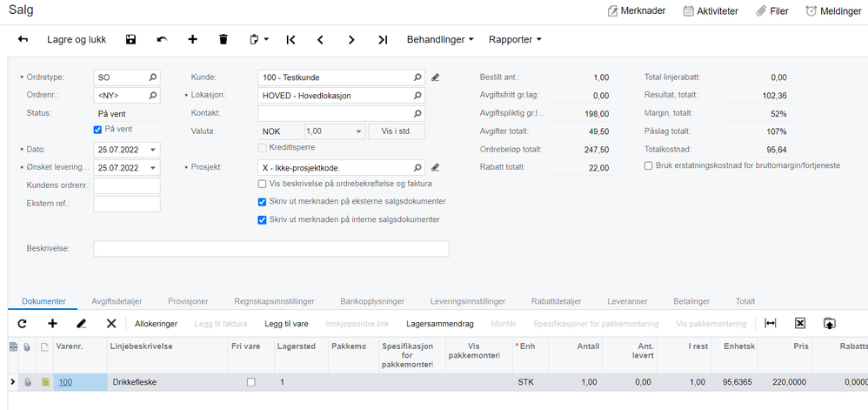
Task: Click the Lagre og lukk button
Action: 77,39
